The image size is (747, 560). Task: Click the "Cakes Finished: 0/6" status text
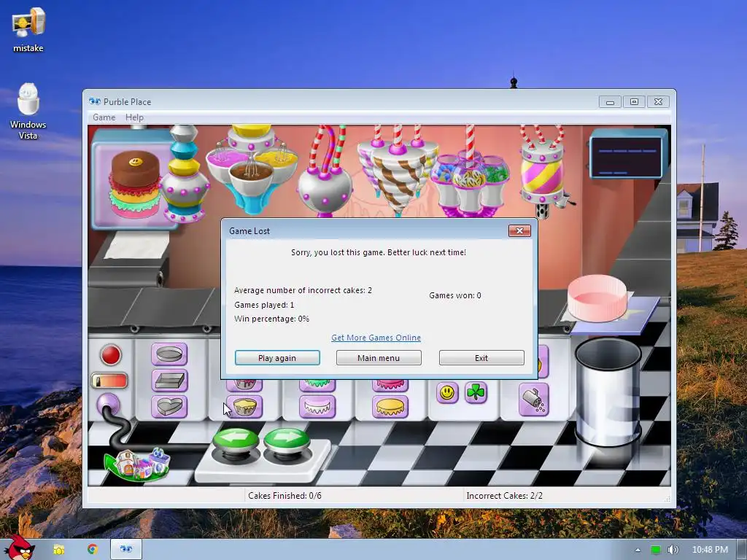285,496
